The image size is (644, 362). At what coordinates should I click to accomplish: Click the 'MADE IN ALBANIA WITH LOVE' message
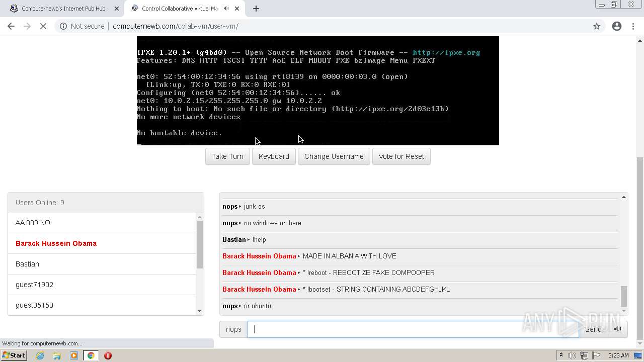pos(350,256)
